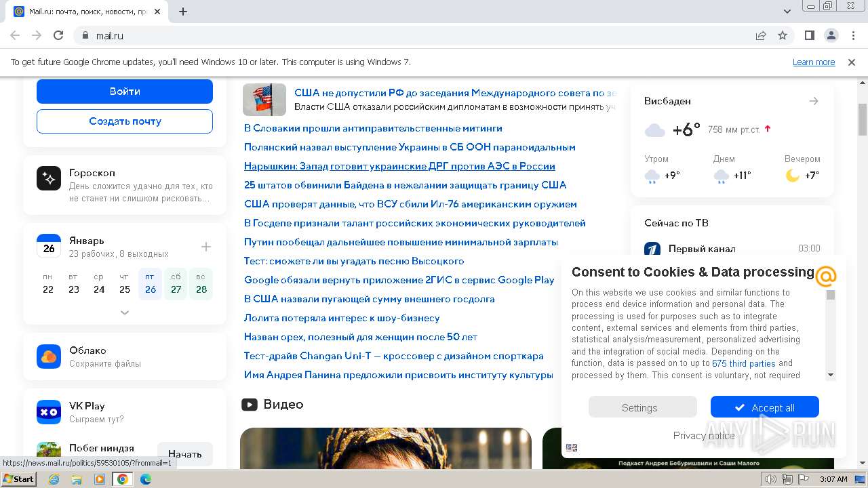The image size is (868, 488).
Task: Click the Horoscope sparkle icon
Action: (49, 178)
